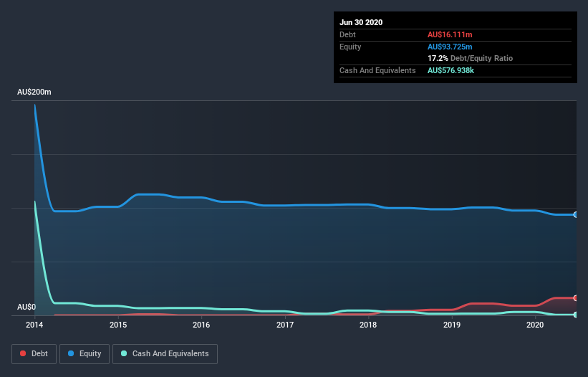Viewport: 588px width, 377px height.
Task: Select the teal Cash endpoint marker
Action: click(576, 315)
